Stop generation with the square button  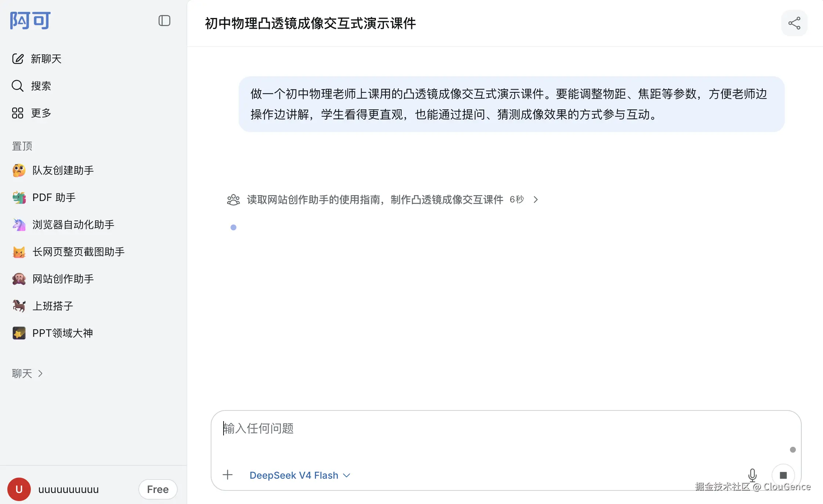tap(783, 475)
